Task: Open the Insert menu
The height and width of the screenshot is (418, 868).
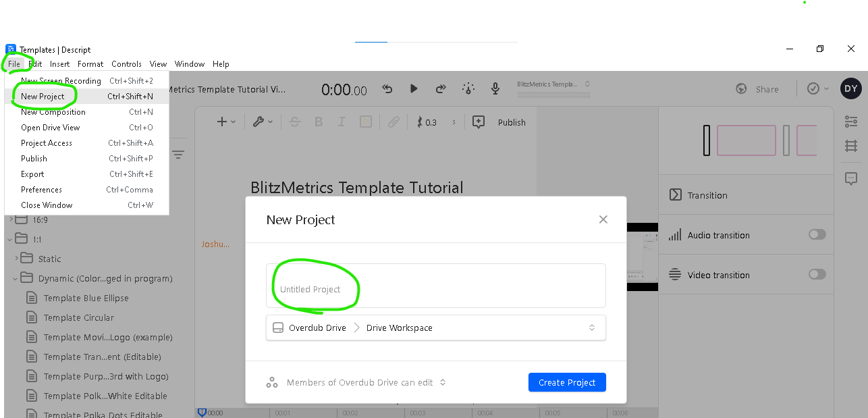Action: click(x=59, y=64)
